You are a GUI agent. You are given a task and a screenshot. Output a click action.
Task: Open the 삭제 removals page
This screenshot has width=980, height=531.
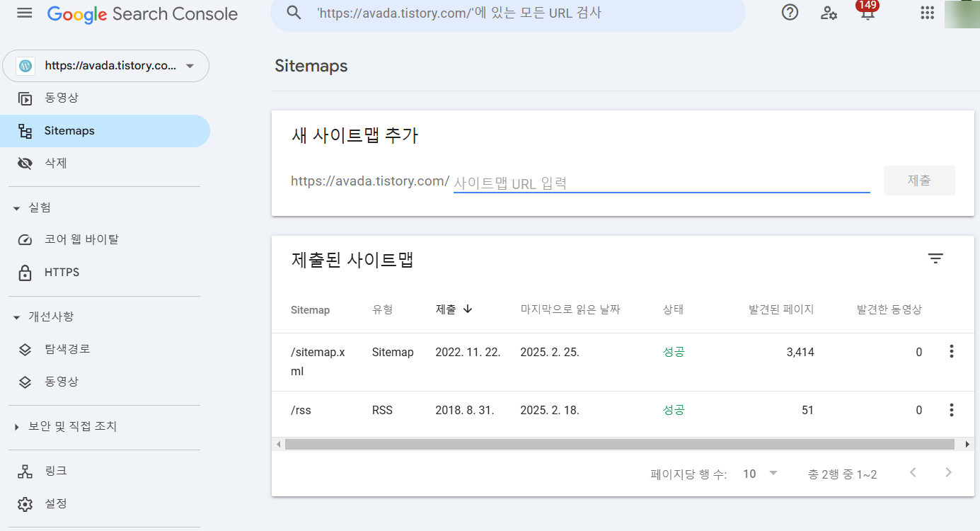coord(106,164)
